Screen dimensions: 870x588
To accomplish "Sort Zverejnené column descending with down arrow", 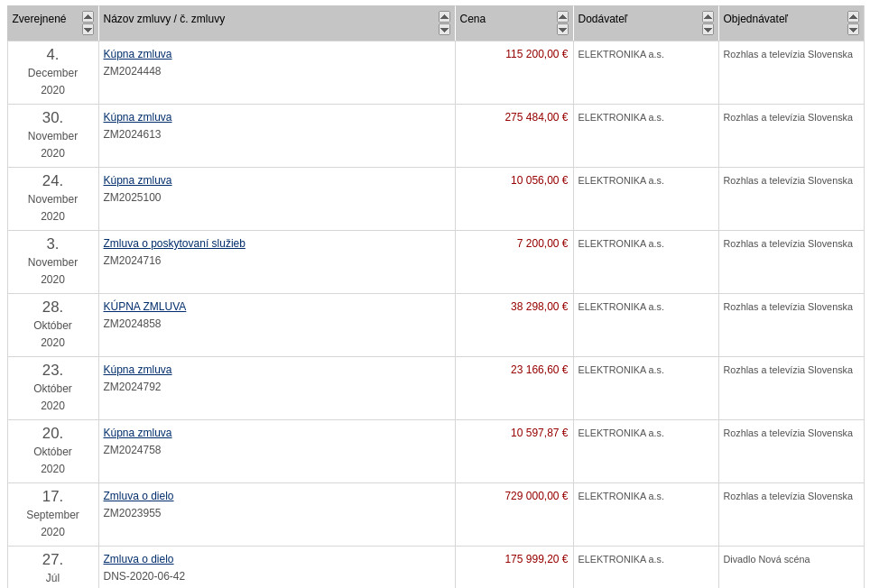I will 88,30.
